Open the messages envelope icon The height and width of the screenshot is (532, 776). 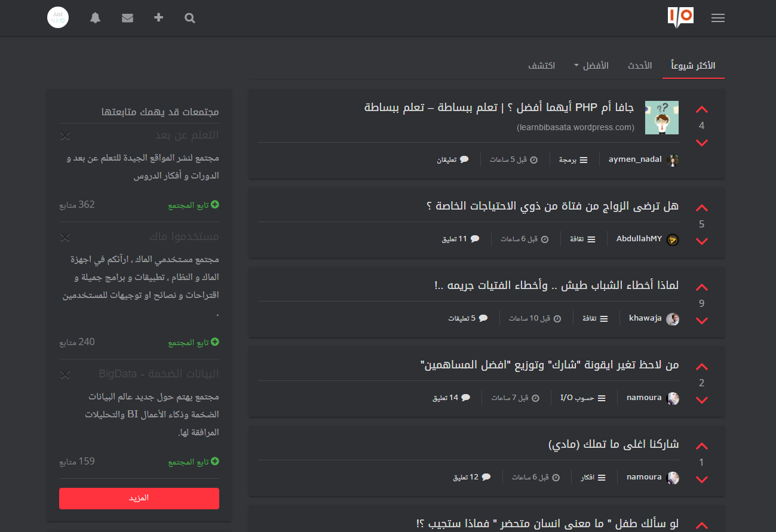(127, 18)
